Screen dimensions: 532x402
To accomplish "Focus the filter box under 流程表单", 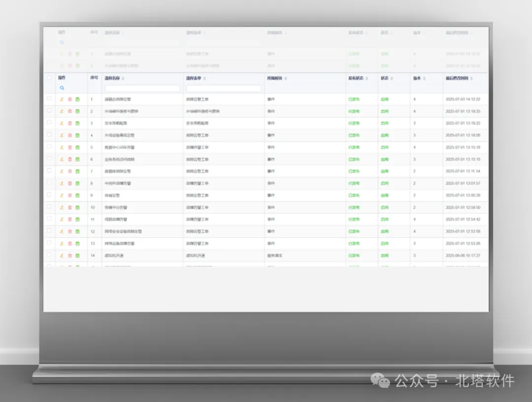I will click(224, 89).
